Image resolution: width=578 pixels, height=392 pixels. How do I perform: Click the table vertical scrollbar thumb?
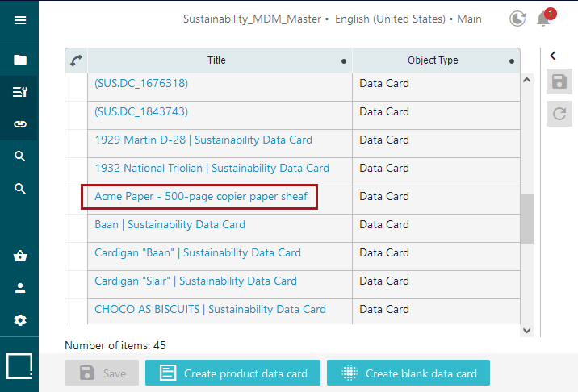click(527, 219)
